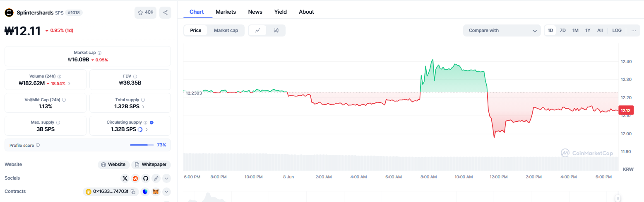Click the Profile score info icon
Viewport: 644px width, 202px height.
coord(38,145)
